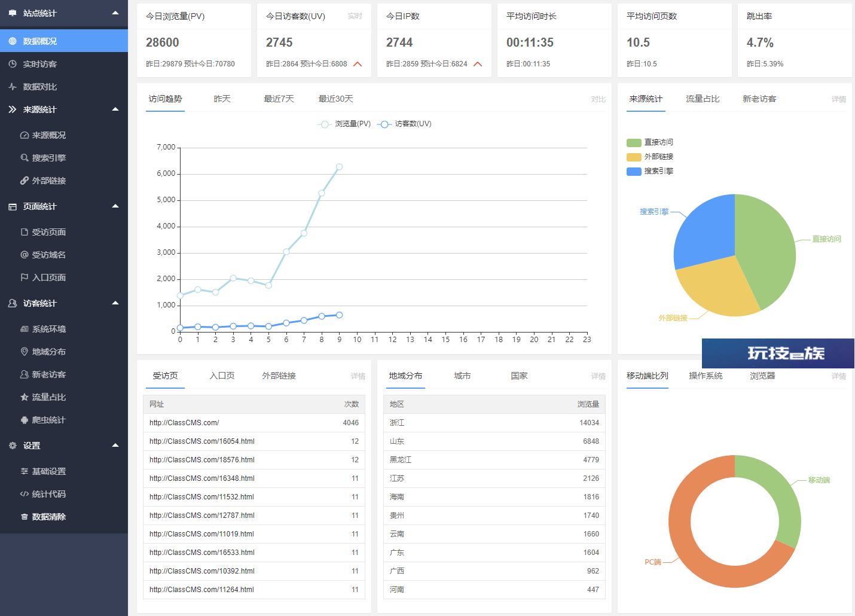Open the 国家 tab

click(x=519, y=376)
